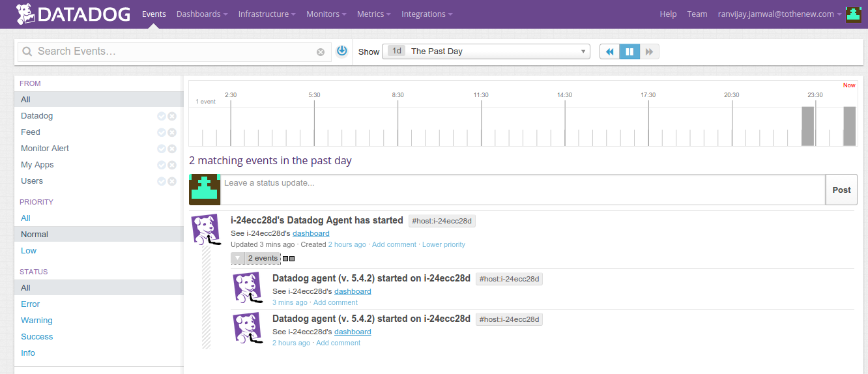Include only Users source with checkmark icon

[x=162, y=181]
